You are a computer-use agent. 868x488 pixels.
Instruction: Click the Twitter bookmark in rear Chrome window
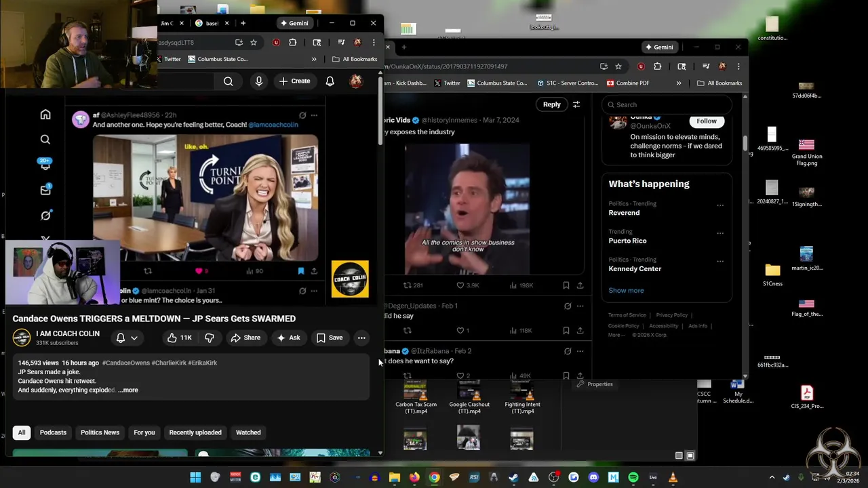447,83
